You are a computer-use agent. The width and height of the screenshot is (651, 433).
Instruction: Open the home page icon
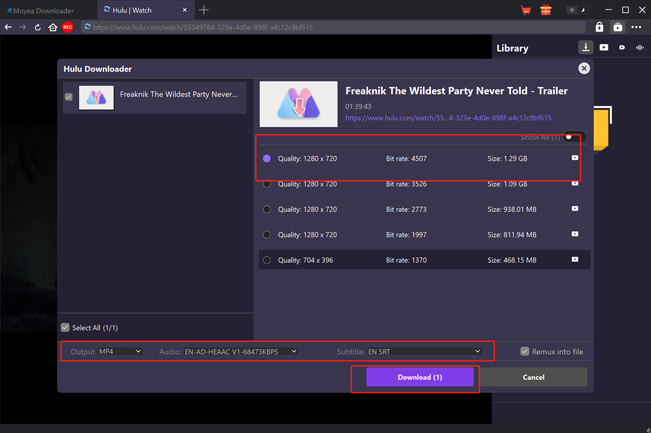(53, 27)
